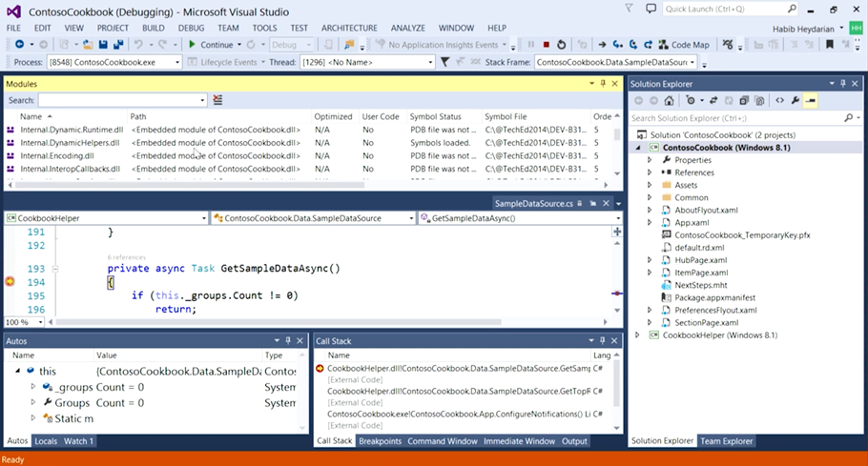Click the thread filter funnel icon
Image resolution: width=868 pixels, height=466 pixels.
[x=444, y=63]
